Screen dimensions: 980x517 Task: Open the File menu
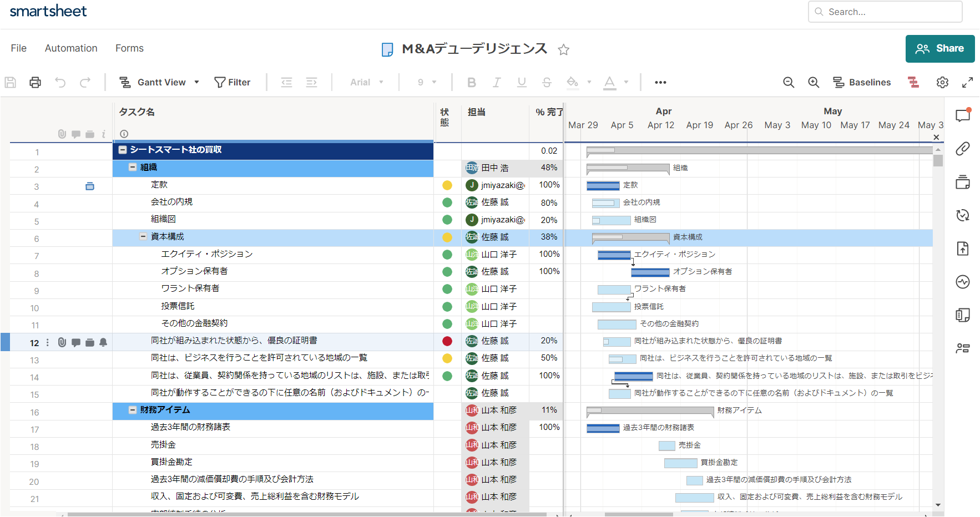pyautogui.click(x=19, y=48)
